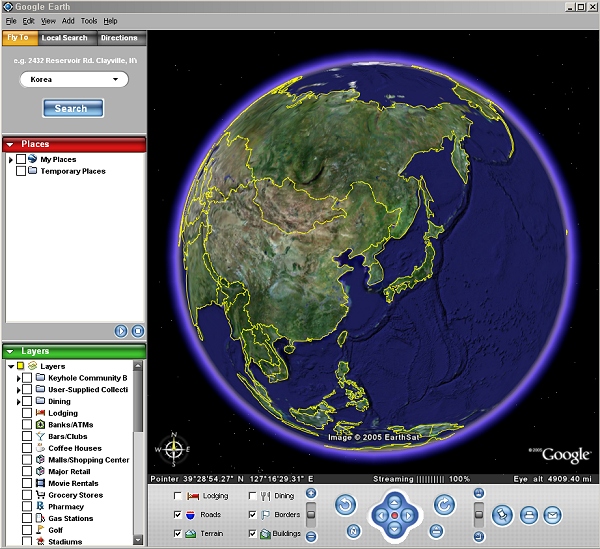Image resolution: width=600 pixels, height=549 pixels.
Task: Uncheck the Buildings checkbox
Action: [253, 533]
